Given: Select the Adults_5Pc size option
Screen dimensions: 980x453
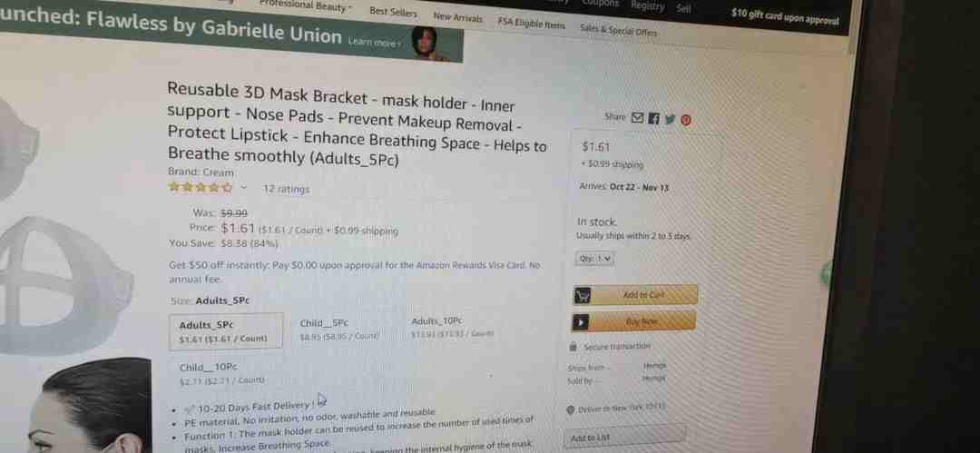Looking at the screenshot, I should coord(226,331).
